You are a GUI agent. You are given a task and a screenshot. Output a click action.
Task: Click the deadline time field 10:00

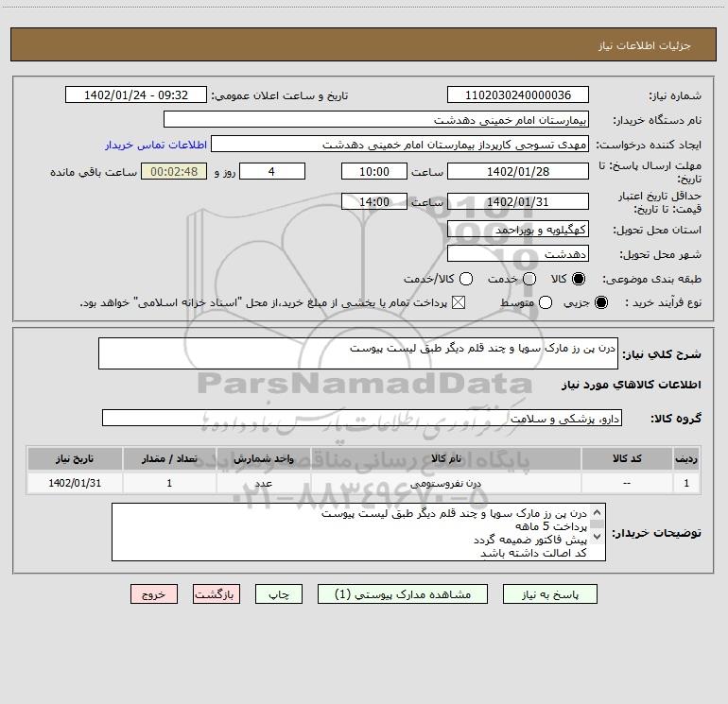(x=374, y=171)
